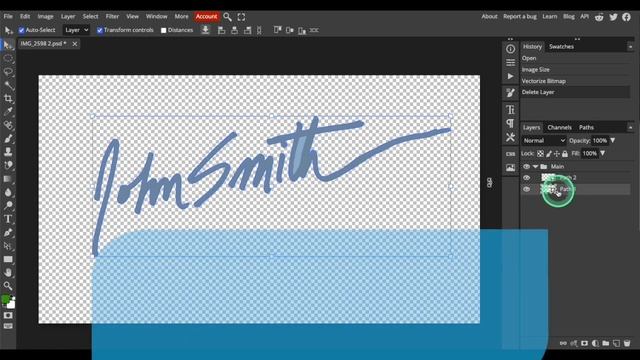Select the Lasso tool
Viewport: 640px width, 360px height.
(x=8, y=72)
